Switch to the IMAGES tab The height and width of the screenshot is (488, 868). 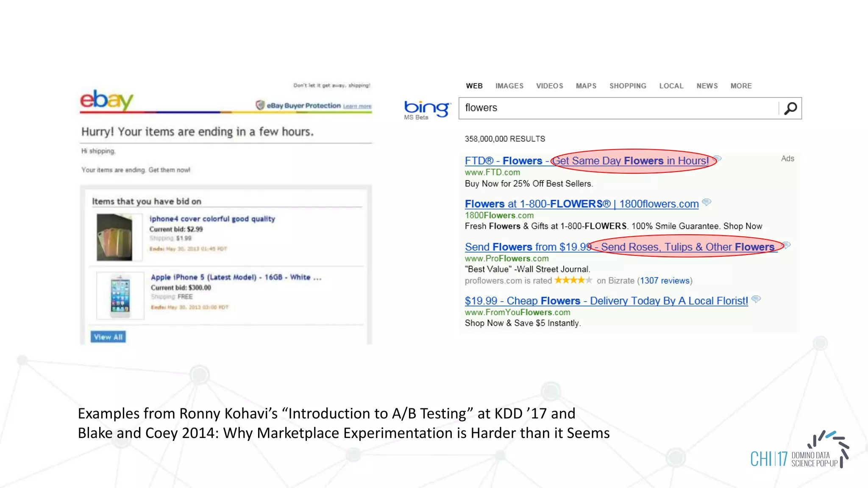point(509,86)
